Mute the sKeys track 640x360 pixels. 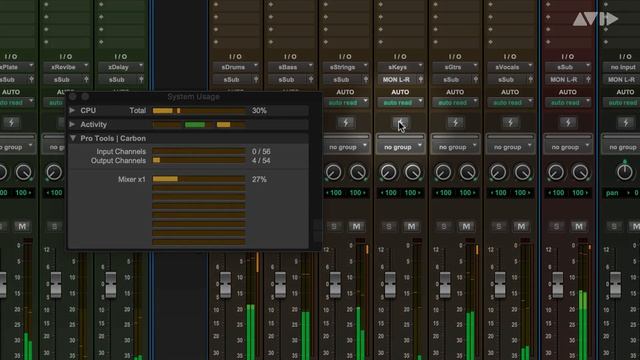tap(411, 227)
